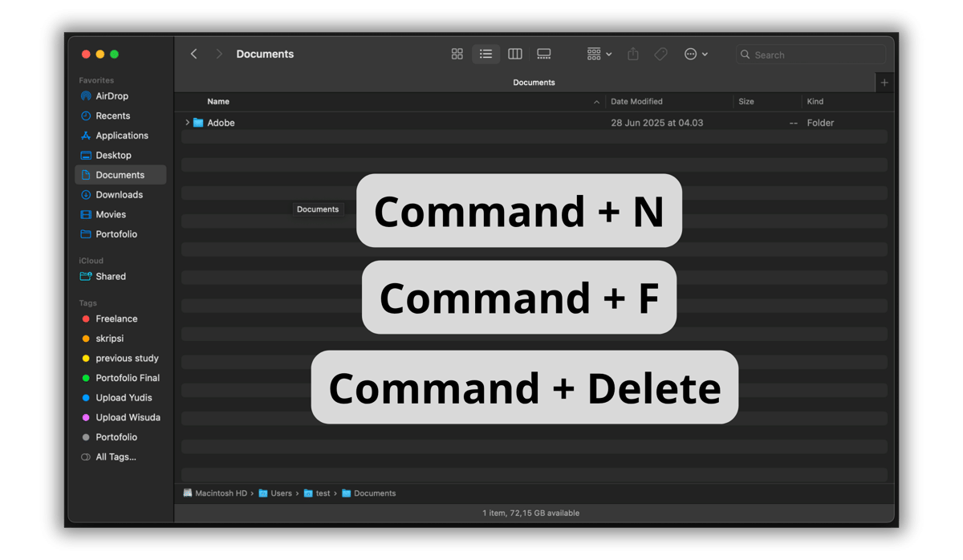Open AirDrop from the sidebar

[112, 96]
